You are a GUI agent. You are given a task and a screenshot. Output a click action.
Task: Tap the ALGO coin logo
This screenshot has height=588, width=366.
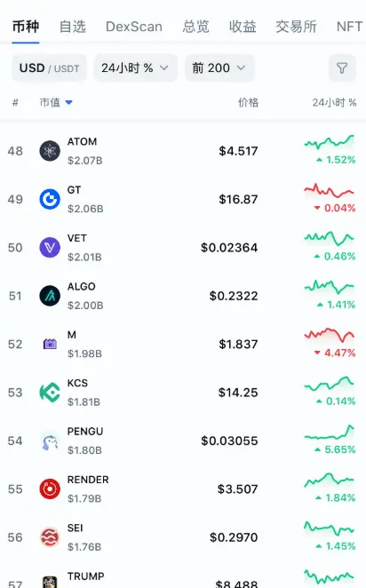point(50,296)
